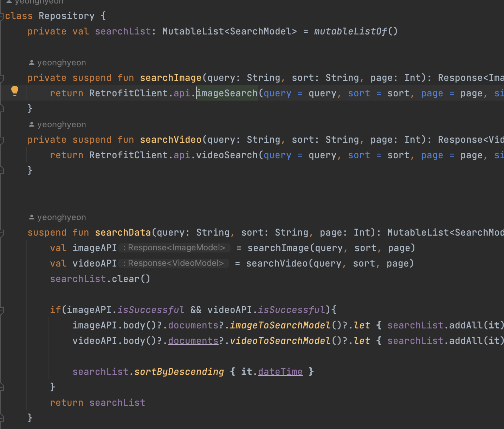This screenshot has height=429, width=504.
Task: Click author person icon above searchImage
Action: [x=32, y=63]
